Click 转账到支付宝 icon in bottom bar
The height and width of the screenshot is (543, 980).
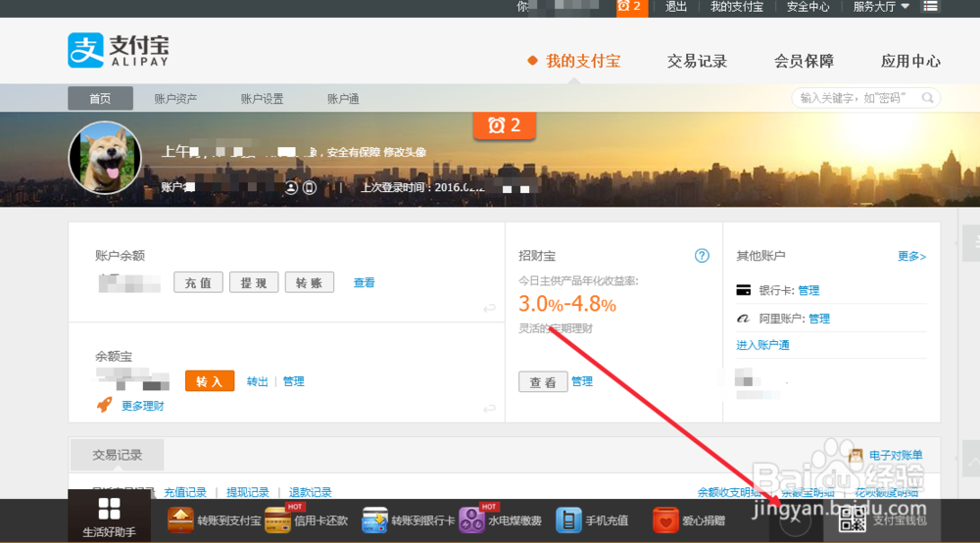(180, 519)
